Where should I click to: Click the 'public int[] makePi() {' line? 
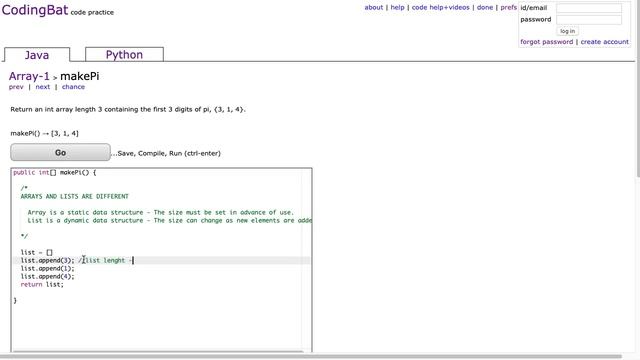click(55, 173)
